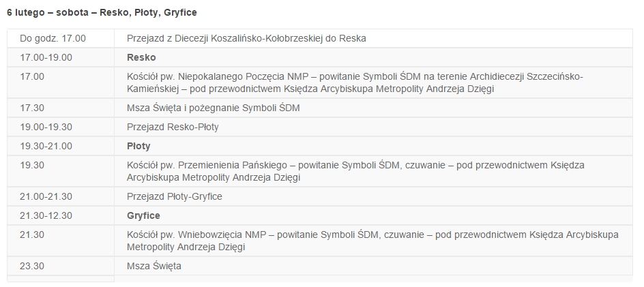The height and width of the screenshot is (287, 644).
Task: Select the bold 'Resko' row heading
Action: coord(141,57)
